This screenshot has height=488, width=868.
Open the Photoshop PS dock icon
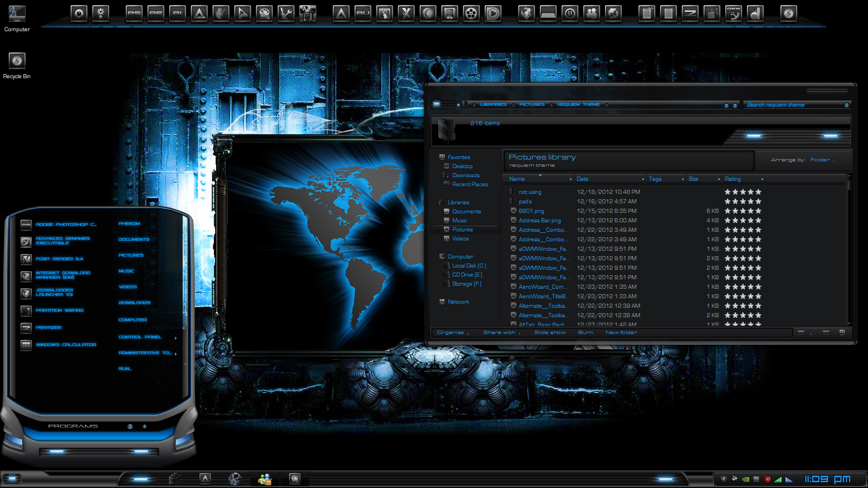134,14
